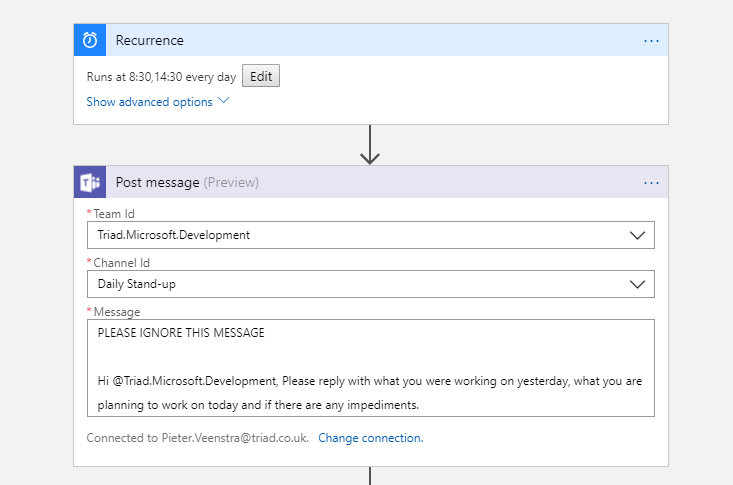Click the Microsoft Teams icon on Post message
Viewport: 733px width, 485px height.
tap(90, 182)
